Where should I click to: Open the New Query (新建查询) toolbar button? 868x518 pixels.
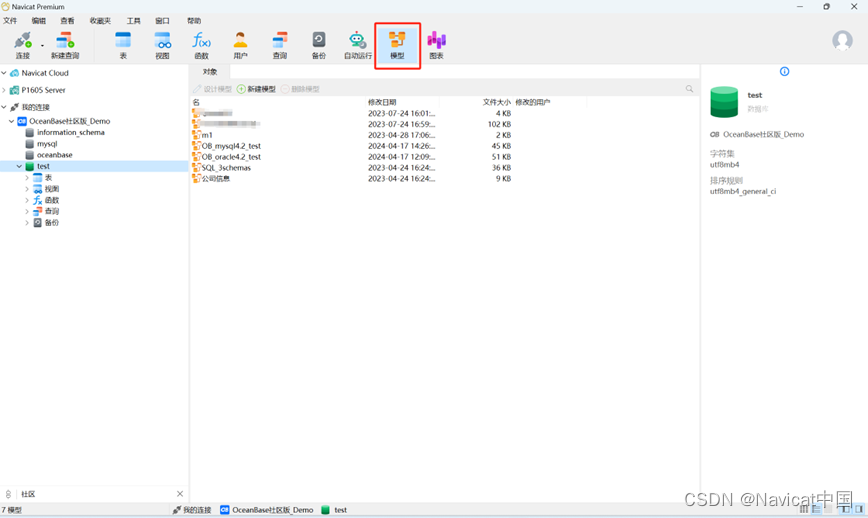coord(65,45)
